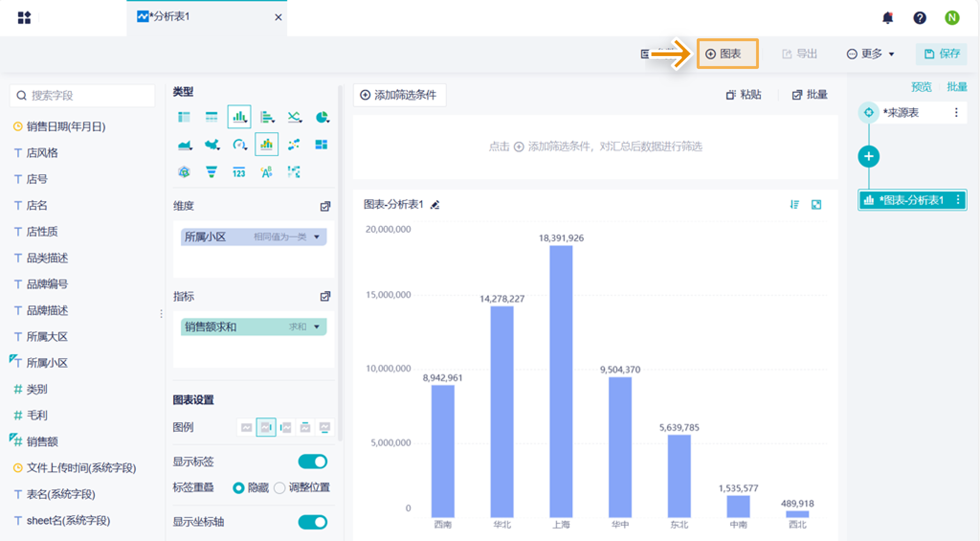This screenshot has height=541, width=980.
Task: Click the 添加筛选条件 button
Action: (399, 95)
